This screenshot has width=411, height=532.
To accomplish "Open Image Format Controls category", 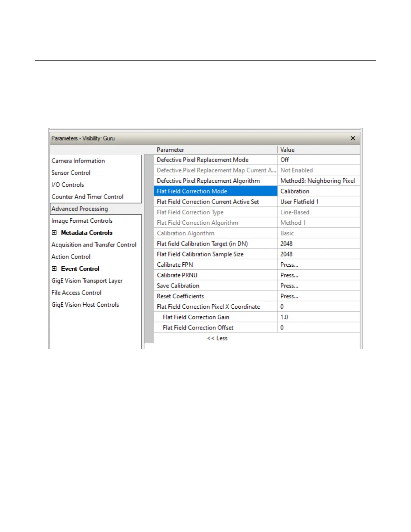I will click(82, 221).
